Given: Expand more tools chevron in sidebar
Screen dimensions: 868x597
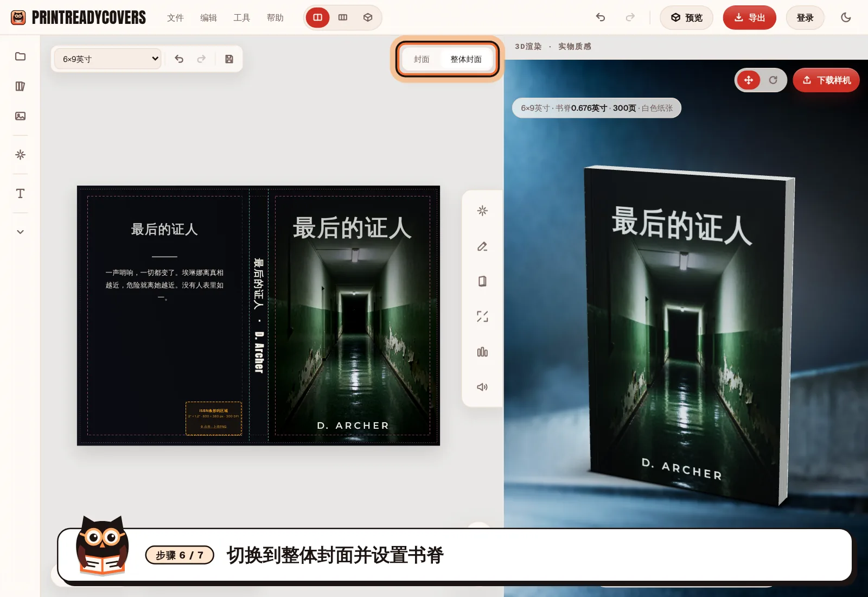Looking at the screenshot, I should 20,232.
